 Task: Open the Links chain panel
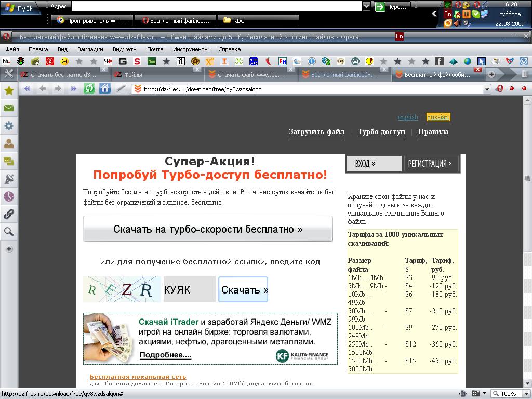click(9, 214)
